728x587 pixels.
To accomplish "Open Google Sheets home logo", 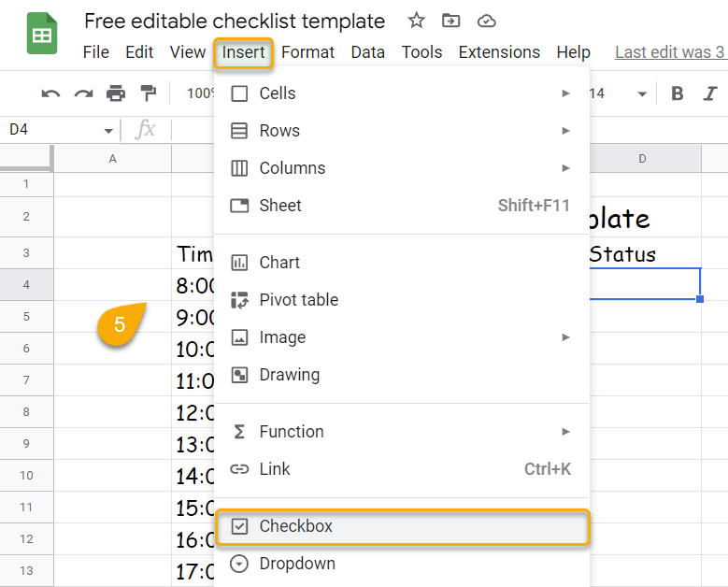I will (x=42, y=34).
